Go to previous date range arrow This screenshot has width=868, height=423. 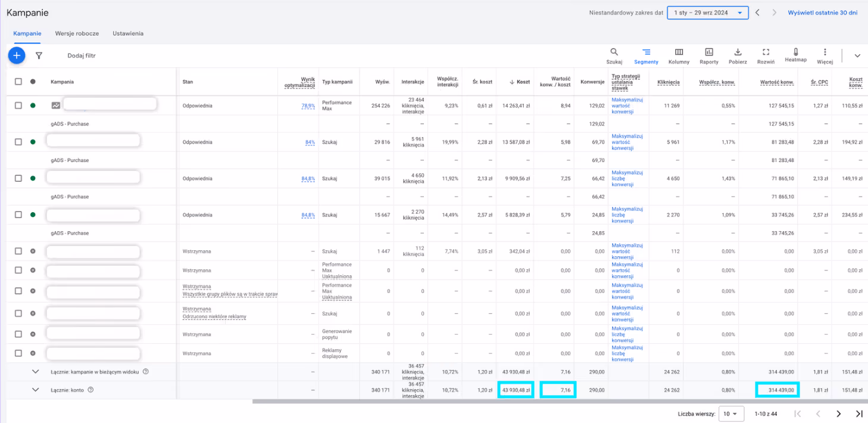pos(757,13)
